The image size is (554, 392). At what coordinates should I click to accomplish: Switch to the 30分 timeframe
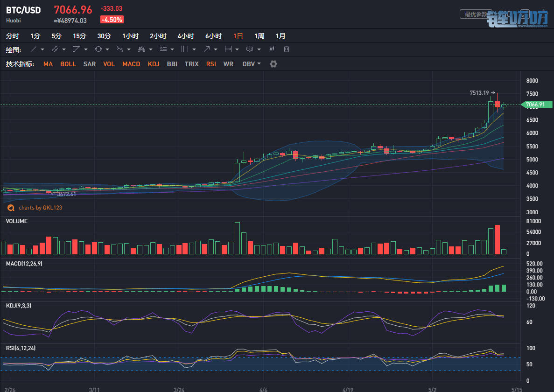(x=104, y=36)
